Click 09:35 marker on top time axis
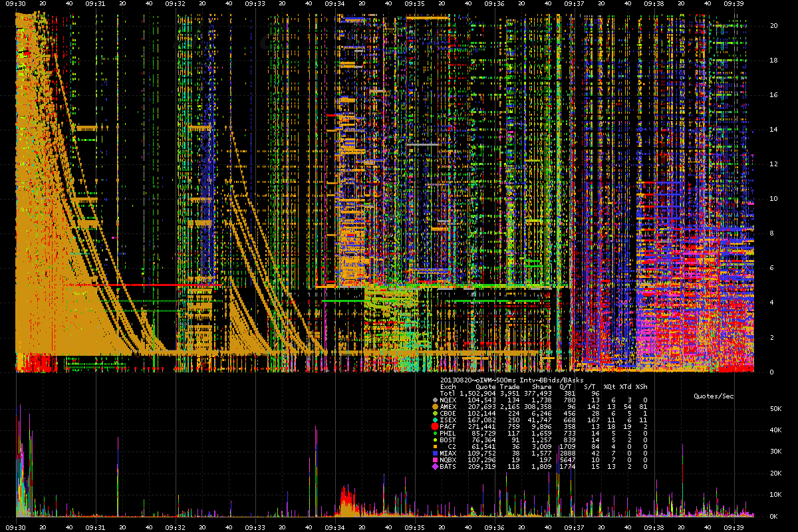The height and width of the screenshot is (532, 798). click(x=415, y=4)
